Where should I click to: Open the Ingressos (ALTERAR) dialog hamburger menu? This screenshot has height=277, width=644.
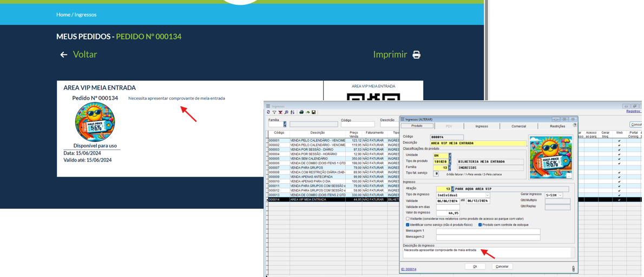pyautogui.click(x=403, y=119)
